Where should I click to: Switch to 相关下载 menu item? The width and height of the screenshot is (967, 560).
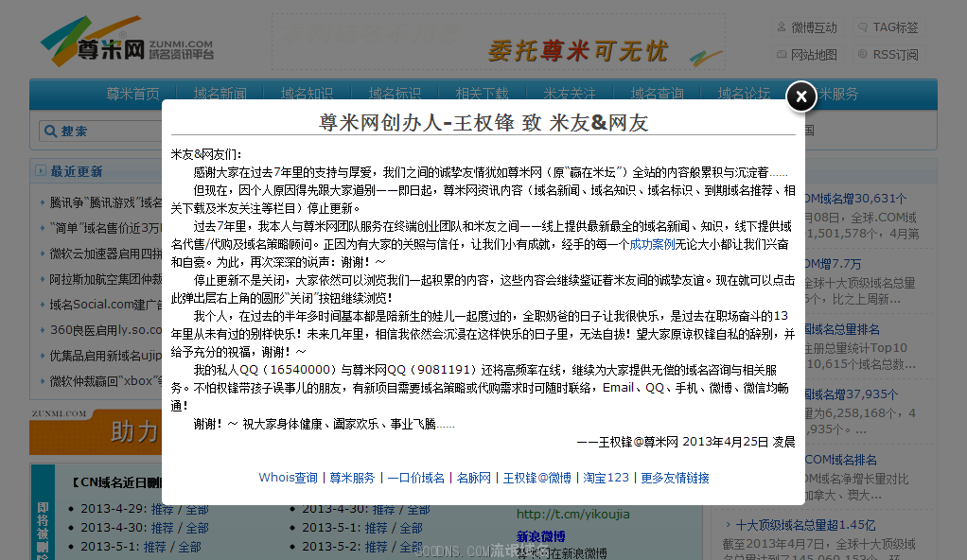click(483, 94)
